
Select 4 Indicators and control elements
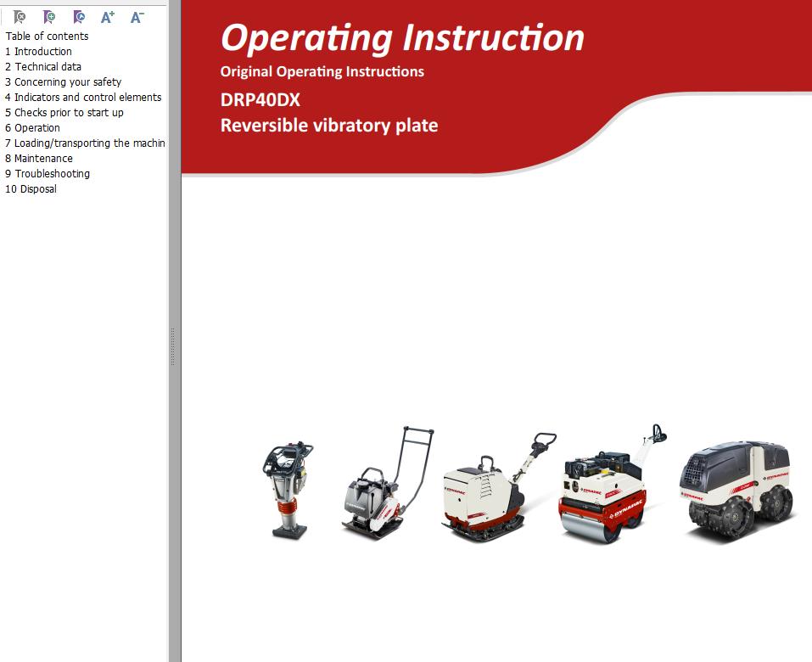tap(83, 98)
